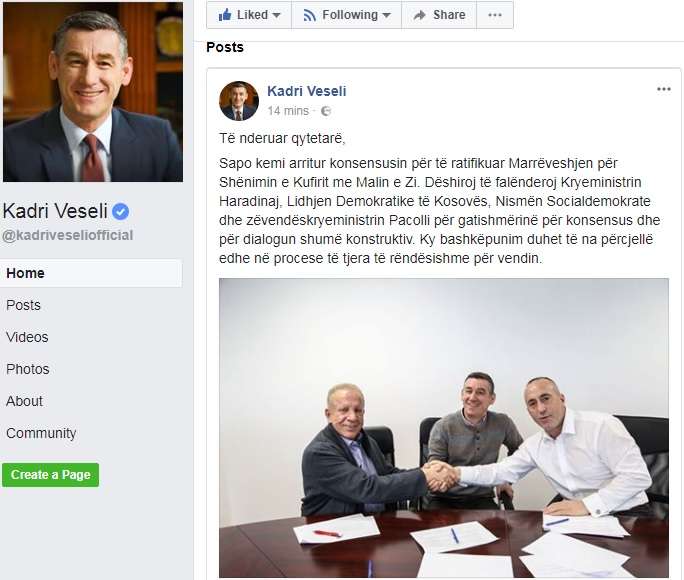The height and width of the screenshot is (580, 684).
Task: Open the handshake photo in the post
Action: coord(444,428)
